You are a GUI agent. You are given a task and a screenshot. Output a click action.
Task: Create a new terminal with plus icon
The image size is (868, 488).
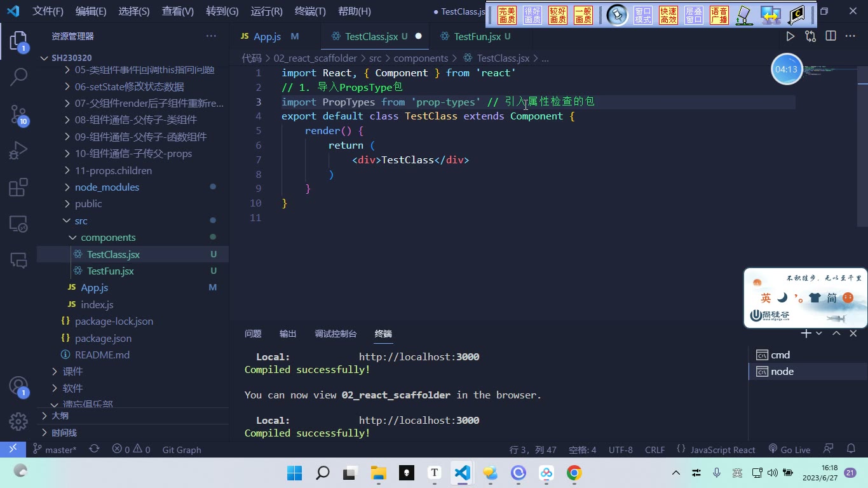coord(806,334)
